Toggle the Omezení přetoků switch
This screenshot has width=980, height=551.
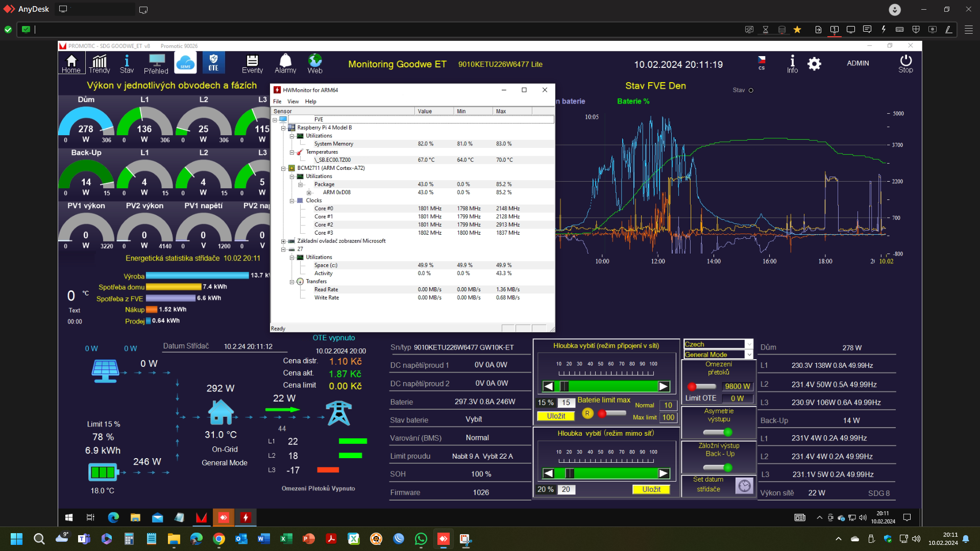click(702, 386)
